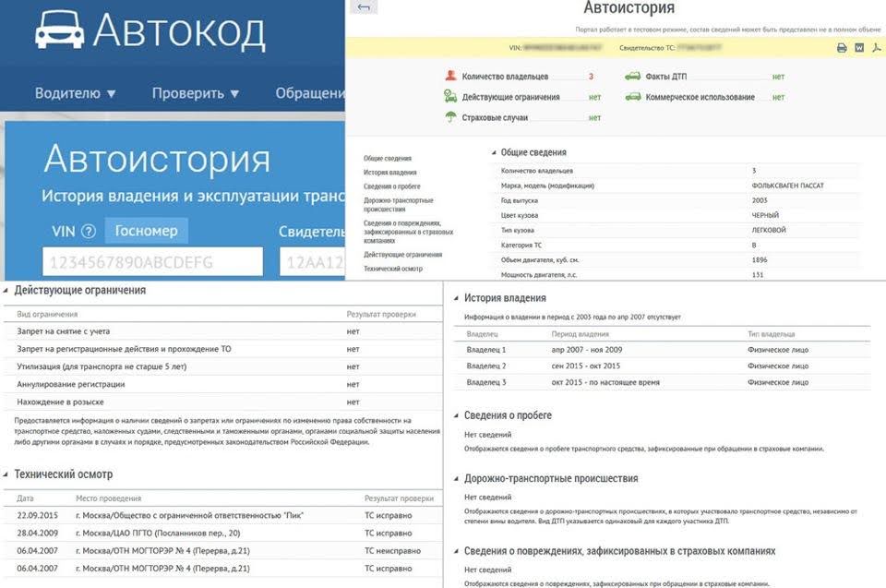Go to Сведения о пробеге in the side navigation

pyautogui.click(x=392, y=186)
